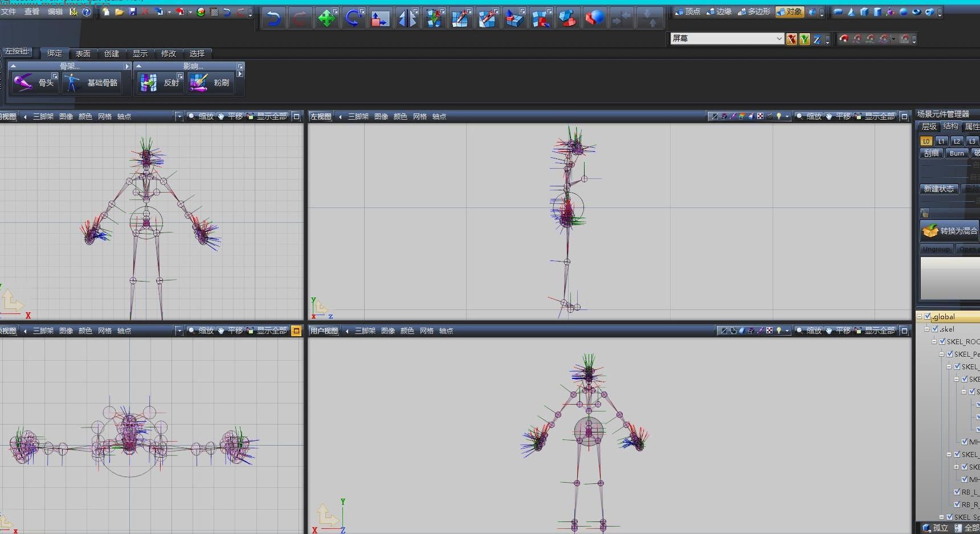Click the green-red render sphere icon
The width and height of the screenshot is (980, 534).
tap(201, 11)
